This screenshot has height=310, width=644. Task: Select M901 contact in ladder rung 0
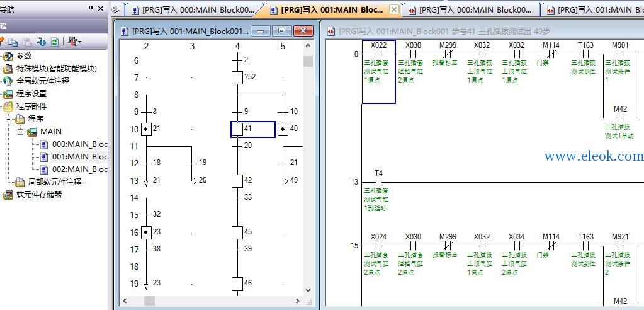[620, 54]
